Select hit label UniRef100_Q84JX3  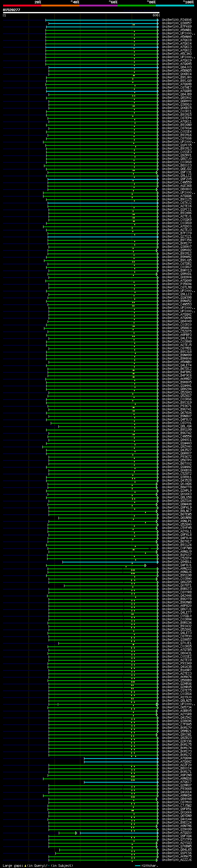pyautogui.click(x=176, y=67)
